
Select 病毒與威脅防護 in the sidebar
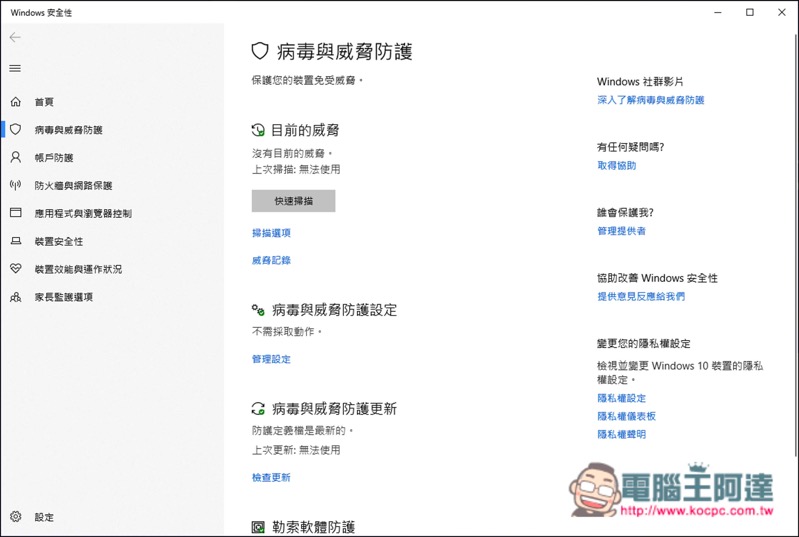click(x=68, y=130)
